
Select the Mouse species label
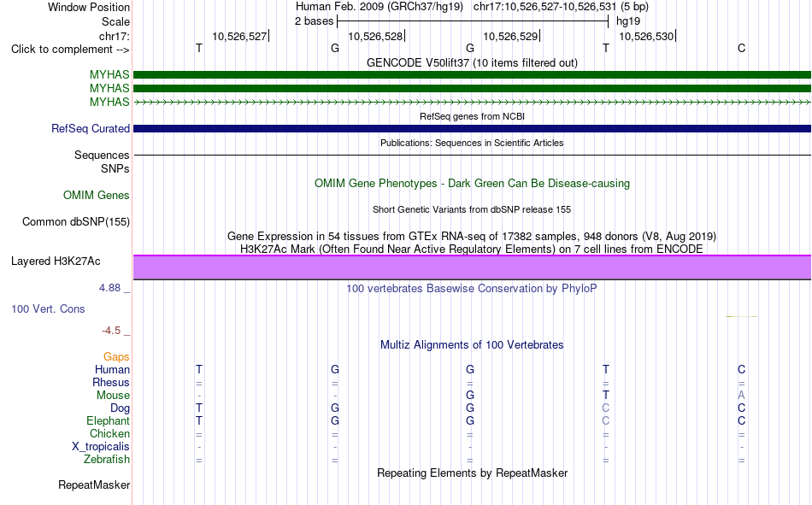[x=113, y=395]
